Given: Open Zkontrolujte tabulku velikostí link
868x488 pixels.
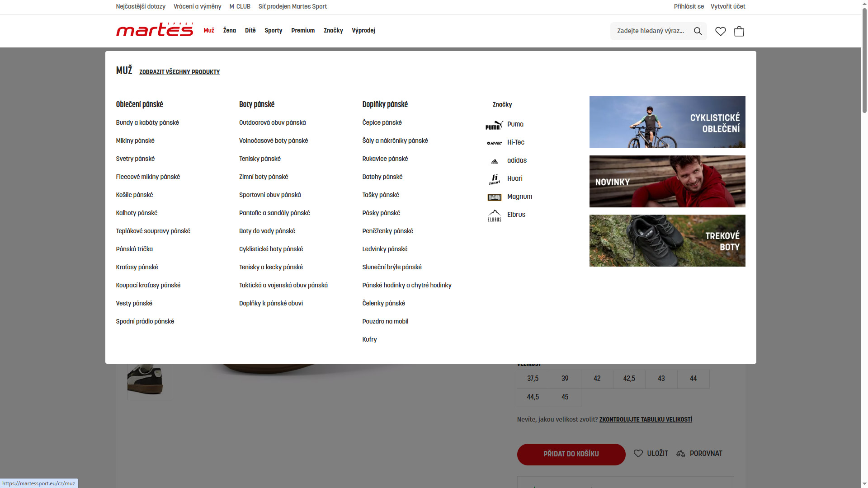Looking at the screenshot, I should (646, 419).
